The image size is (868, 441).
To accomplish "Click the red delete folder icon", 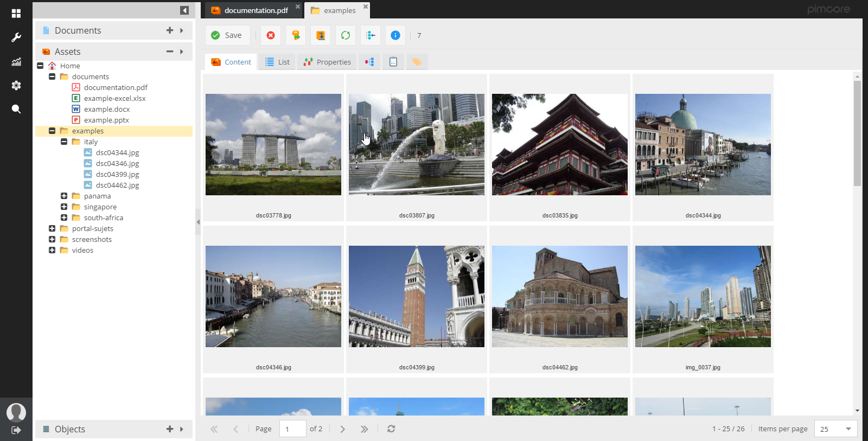I will (270, 35).
